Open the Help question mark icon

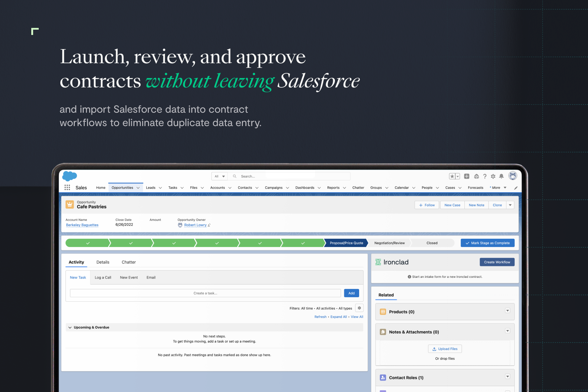(x=485, y=176)
